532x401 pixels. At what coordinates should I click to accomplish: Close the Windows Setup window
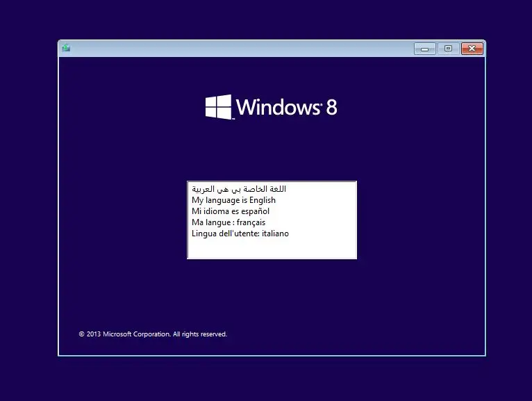pos(472,49)
